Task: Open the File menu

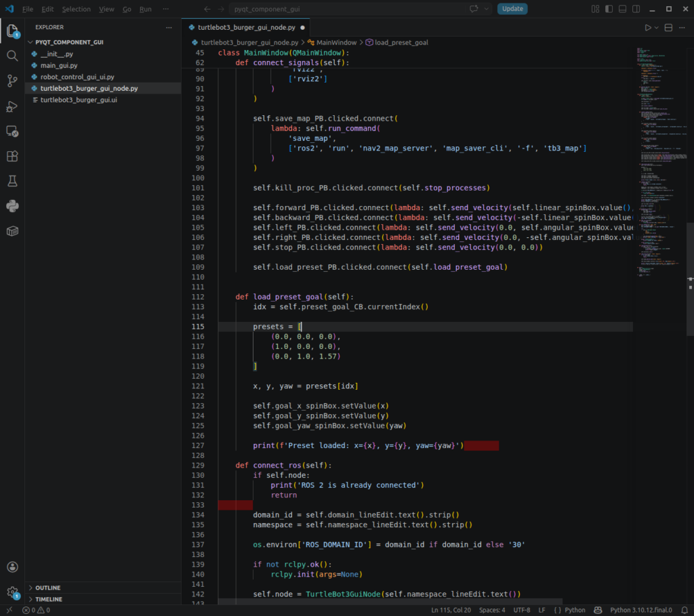Action: [27, 9]
